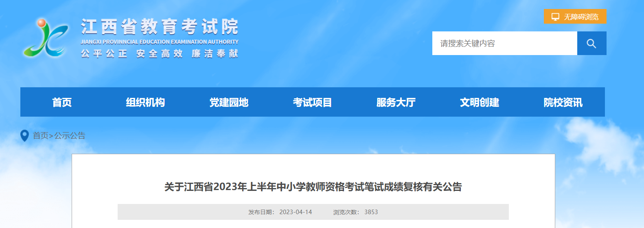Go to 首页 in navigation bar
Screen dimensions: 644x228
(x=62, y=102)
